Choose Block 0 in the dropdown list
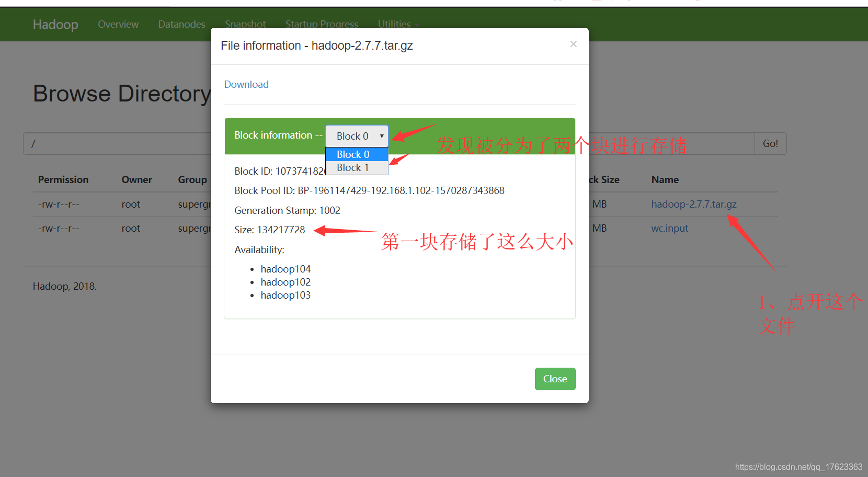The width and height of the screenshot is (868, 477). [357, 154]
